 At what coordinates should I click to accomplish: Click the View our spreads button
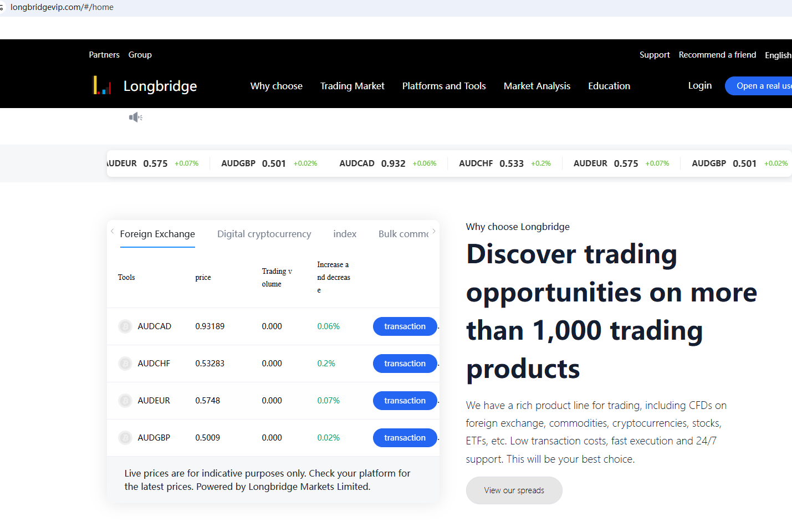pos(514,490)
